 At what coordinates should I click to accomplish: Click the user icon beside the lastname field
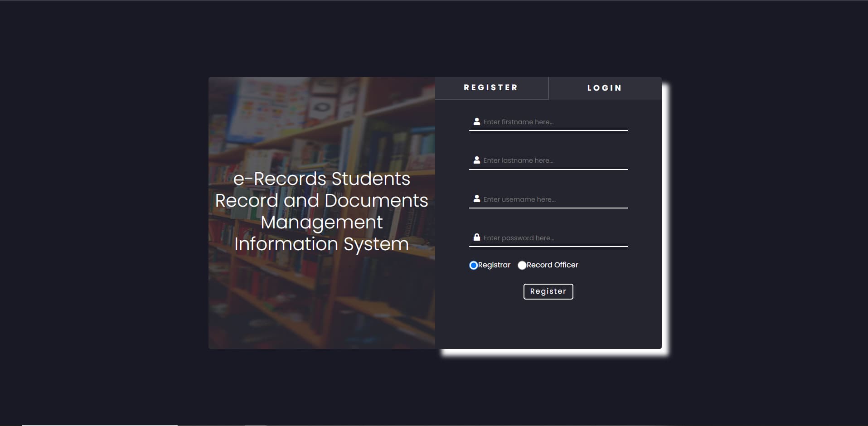[476, 160]
